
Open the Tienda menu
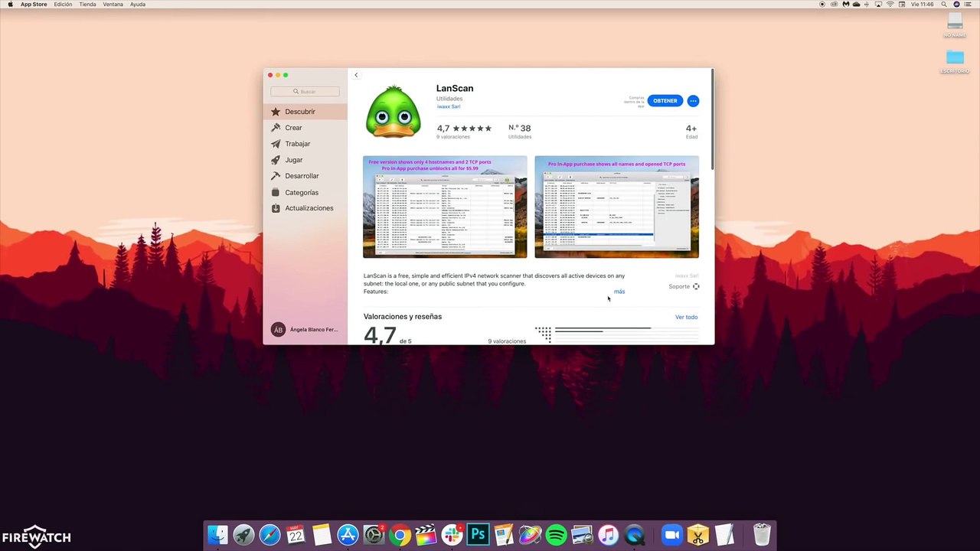(x=88, y=4)
